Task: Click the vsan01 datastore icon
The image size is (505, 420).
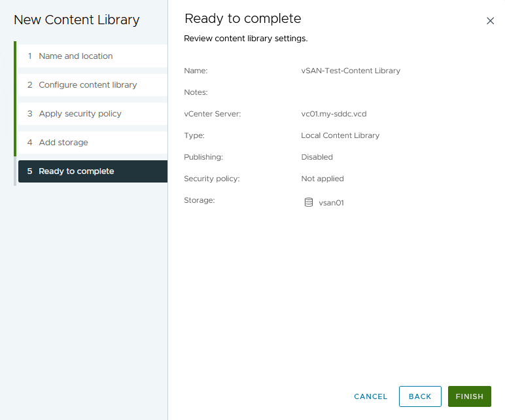Action: coord(309,202)
